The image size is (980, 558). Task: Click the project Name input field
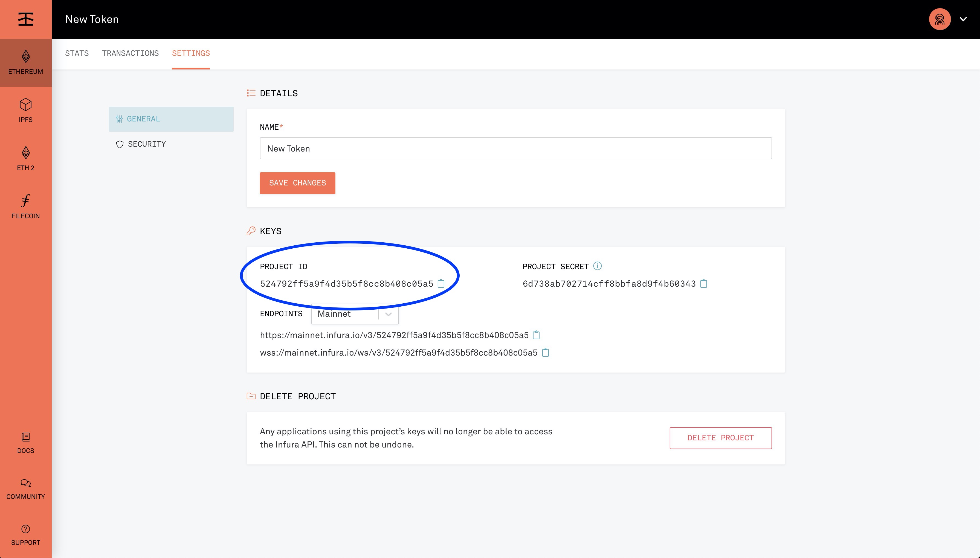pos(515,148)
